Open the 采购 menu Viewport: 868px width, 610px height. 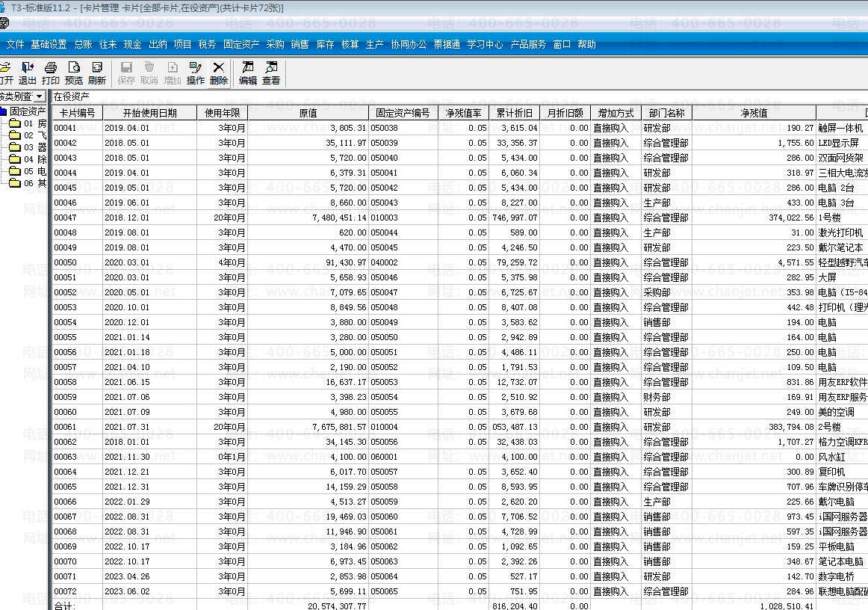click(275, 44)
